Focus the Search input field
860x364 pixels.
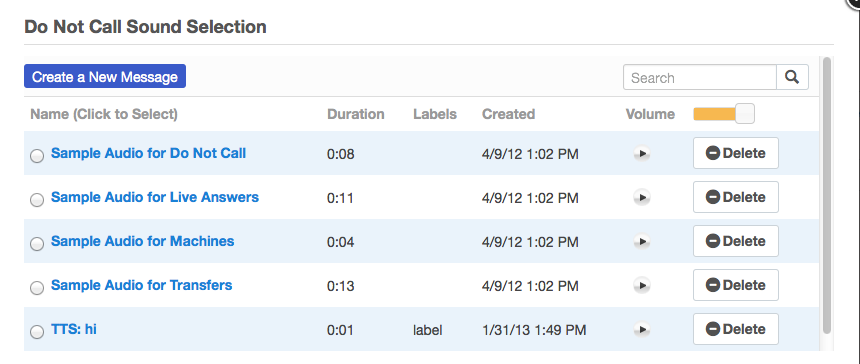coord(700,77)
